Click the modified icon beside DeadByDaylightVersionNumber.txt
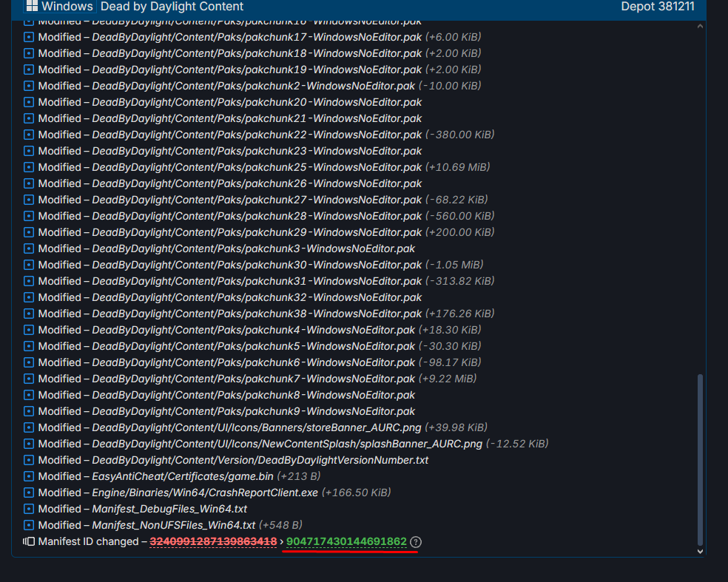The width and height of the screenshot is (728, 582). click(x=29, y=460)
